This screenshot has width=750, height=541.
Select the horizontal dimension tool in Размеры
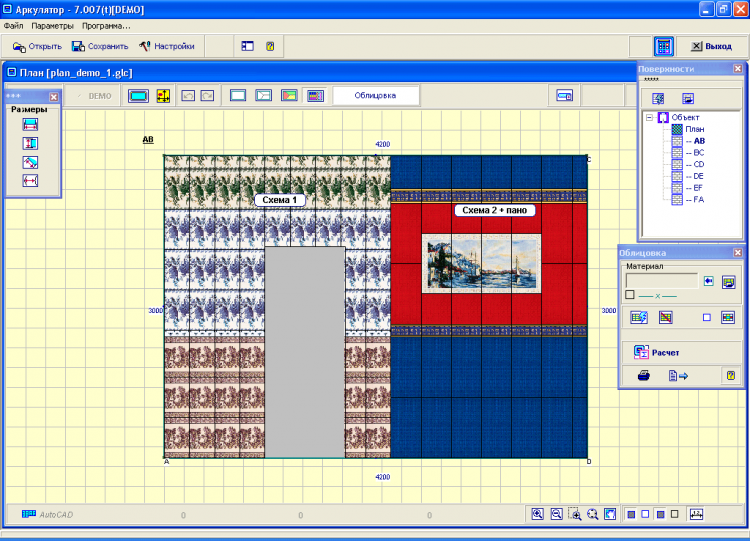(30, 124)
